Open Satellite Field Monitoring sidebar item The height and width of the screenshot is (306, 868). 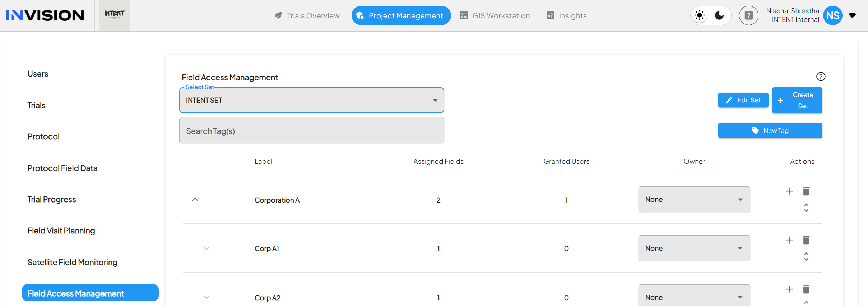[73, 262]
